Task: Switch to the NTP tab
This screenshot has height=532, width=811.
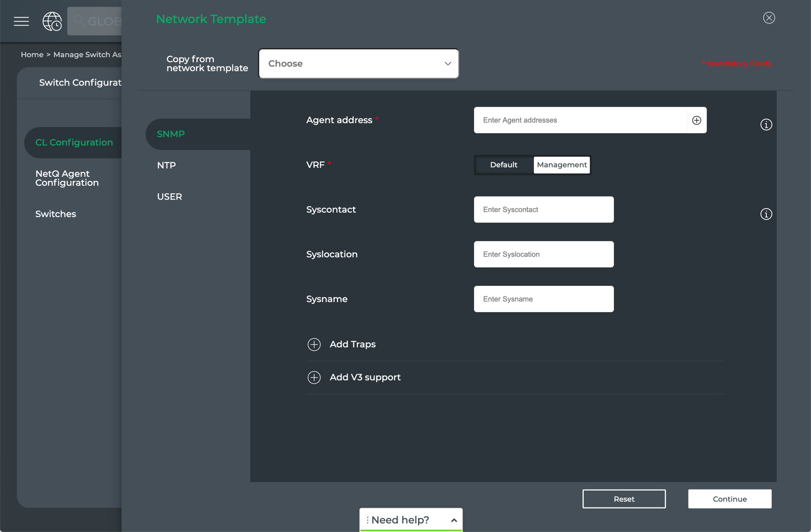Action: (x=166, y=166)
